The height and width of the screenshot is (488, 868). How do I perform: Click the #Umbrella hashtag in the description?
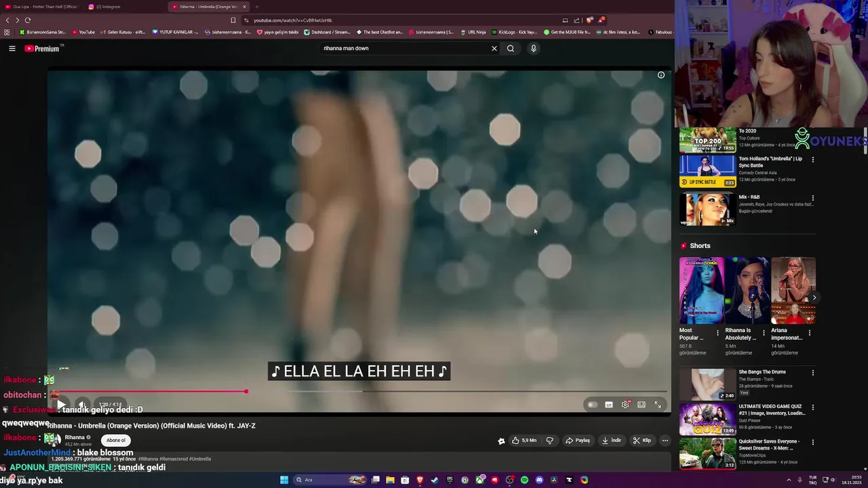[200, 459]
